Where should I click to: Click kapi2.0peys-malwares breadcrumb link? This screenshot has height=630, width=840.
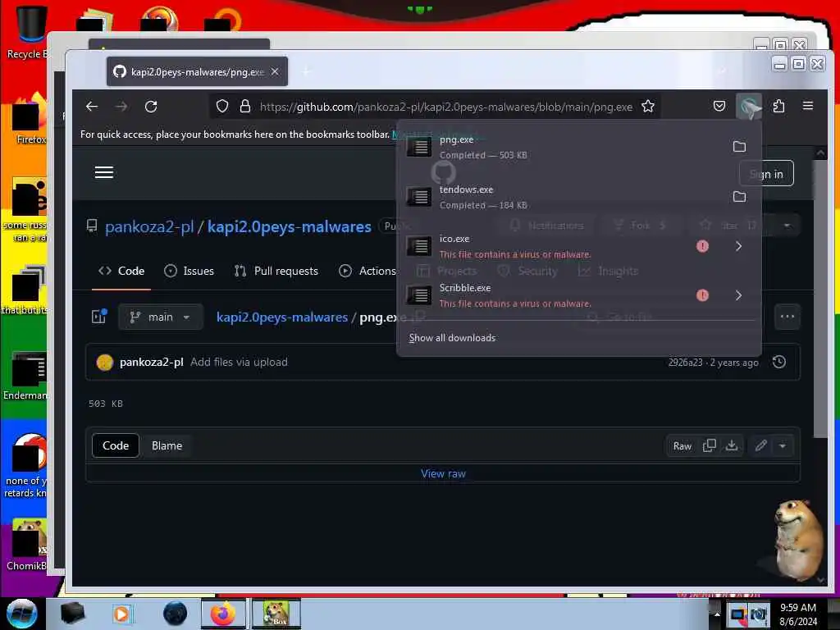pyautogui.click(x=282, y=317)
